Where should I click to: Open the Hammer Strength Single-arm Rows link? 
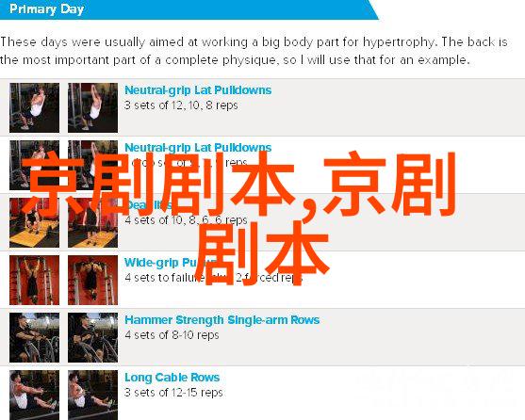click(x=222, y=320)
